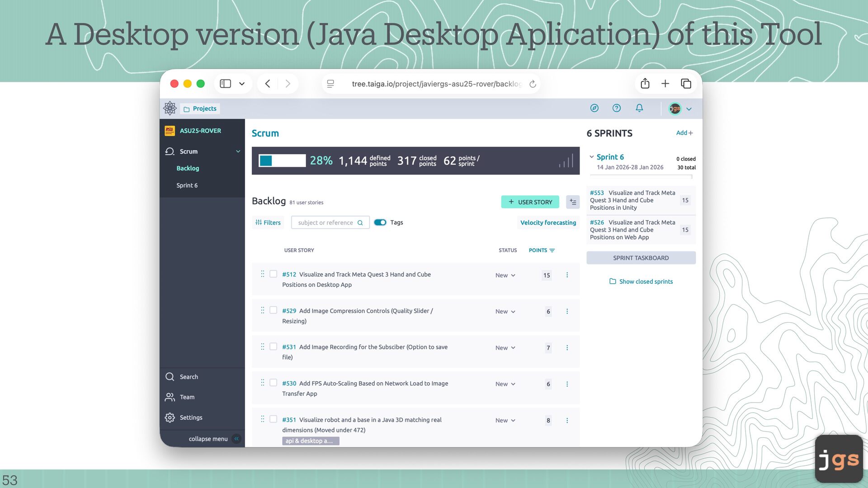Click the Safari share icon

coord(645,84)
